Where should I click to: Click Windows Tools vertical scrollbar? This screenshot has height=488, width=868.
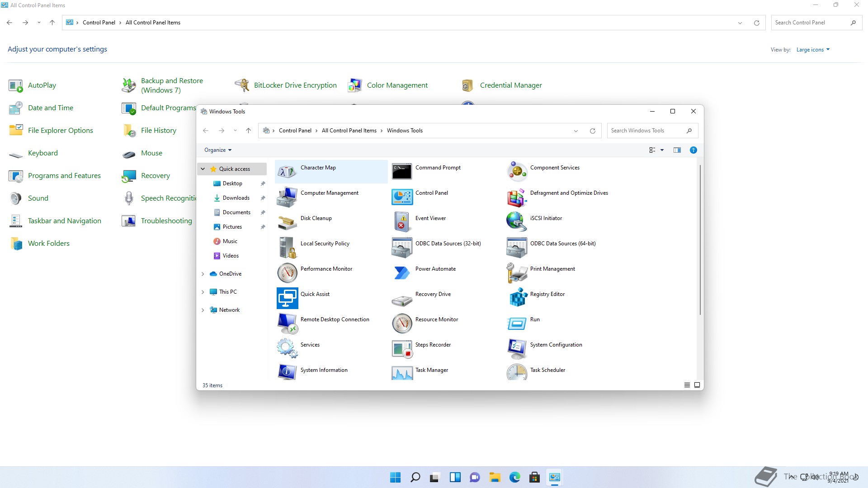pos(700,239)
